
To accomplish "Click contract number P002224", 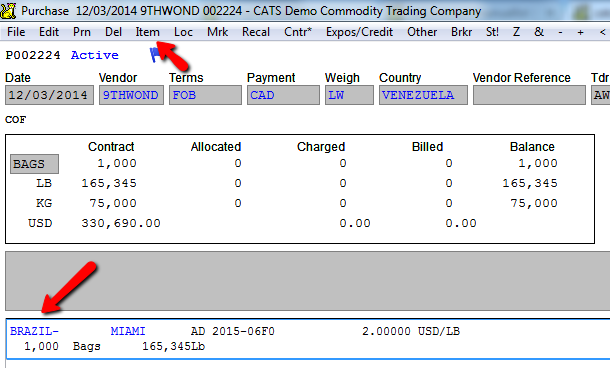I will coord(33,55).
